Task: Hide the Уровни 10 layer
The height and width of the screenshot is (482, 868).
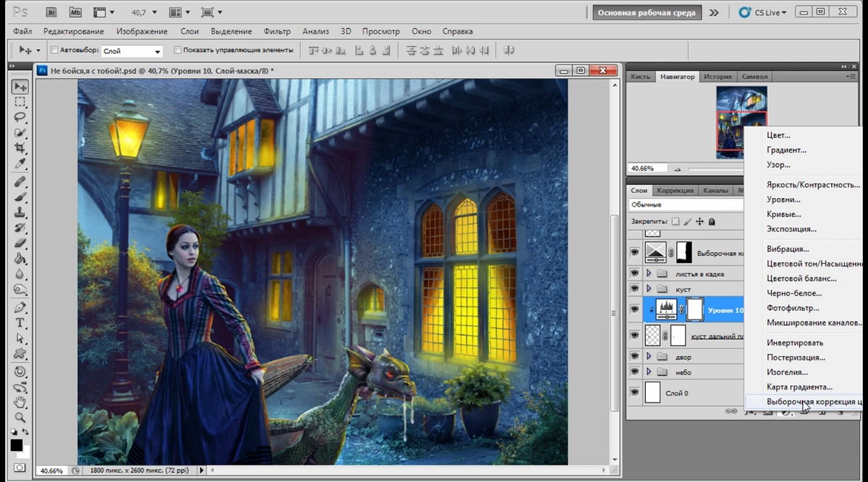Action: (634, 309)
